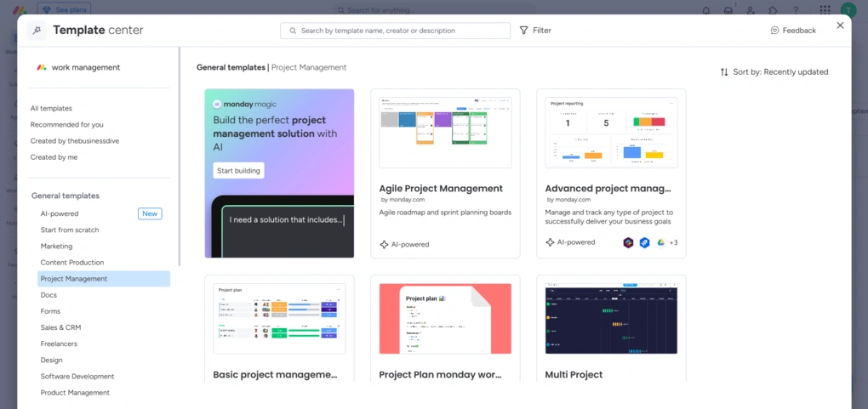Click the AI-powered sparkle on Agile card
Screen dimensions: 868x409
point(384,244)
